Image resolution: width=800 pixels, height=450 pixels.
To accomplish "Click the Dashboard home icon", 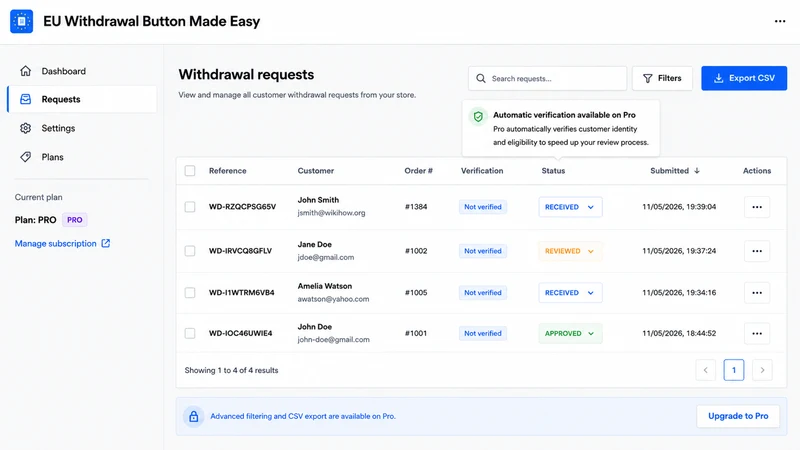I will [26, 71].
